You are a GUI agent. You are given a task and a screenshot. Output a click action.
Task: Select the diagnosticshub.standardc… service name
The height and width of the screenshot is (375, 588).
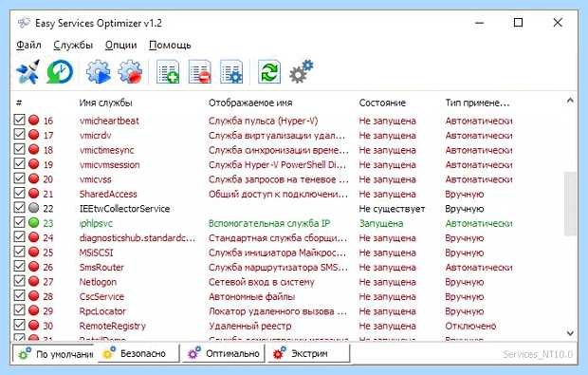[138, 237]
